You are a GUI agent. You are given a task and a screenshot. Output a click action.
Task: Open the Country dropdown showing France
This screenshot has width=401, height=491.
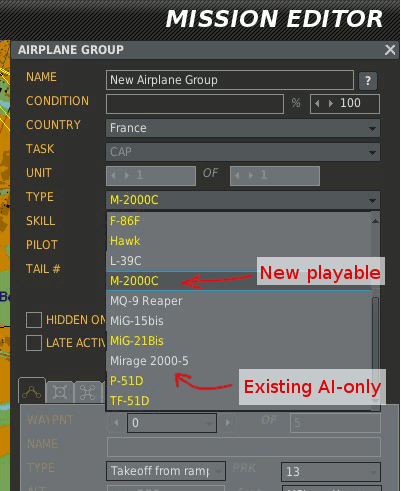(243, 128)
